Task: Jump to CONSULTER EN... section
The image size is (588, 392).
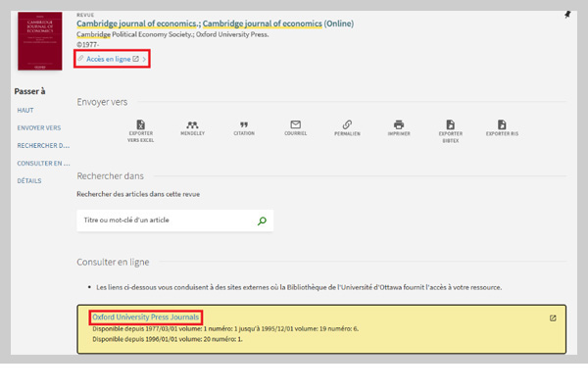Action: click(x=43, y=164)
